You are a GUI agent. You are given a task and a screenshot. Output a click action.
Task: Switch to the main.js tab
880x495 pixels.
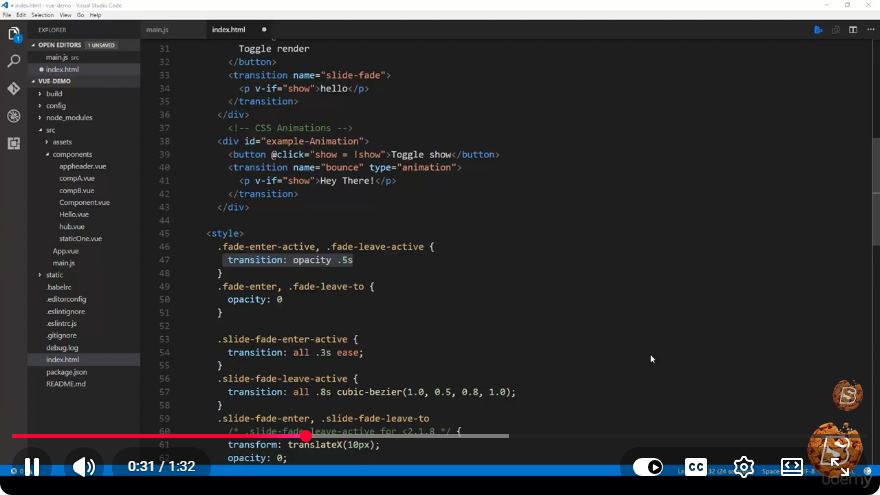pos(157,30)
